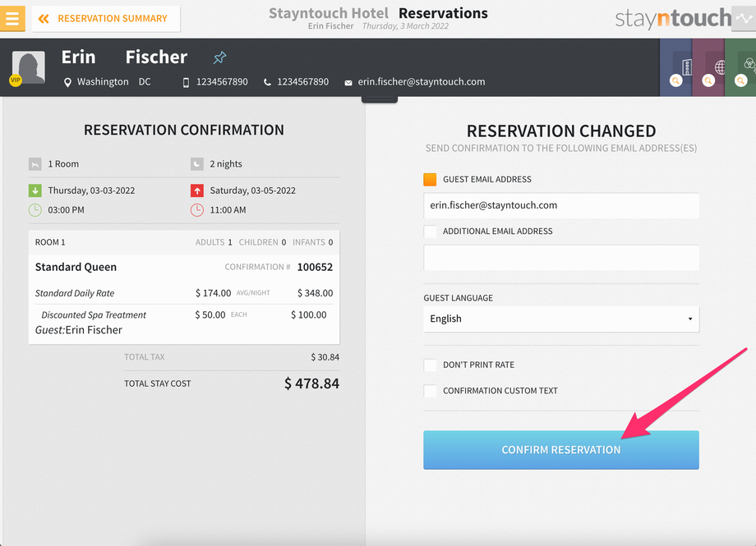The image size is (756, 546).
Task: Expand the guest card drawer handle
Action: (x=380, y=99)
